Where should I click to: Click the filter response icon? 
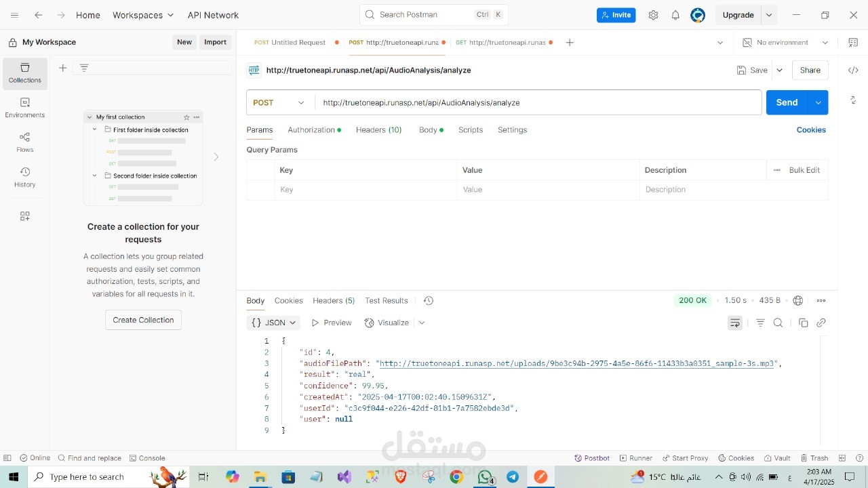[760, 323]
